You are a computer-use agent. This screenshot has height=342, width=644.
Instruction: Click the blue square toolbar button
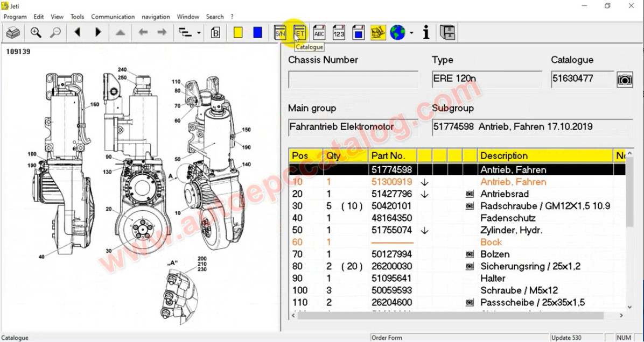tap(257, 32)
